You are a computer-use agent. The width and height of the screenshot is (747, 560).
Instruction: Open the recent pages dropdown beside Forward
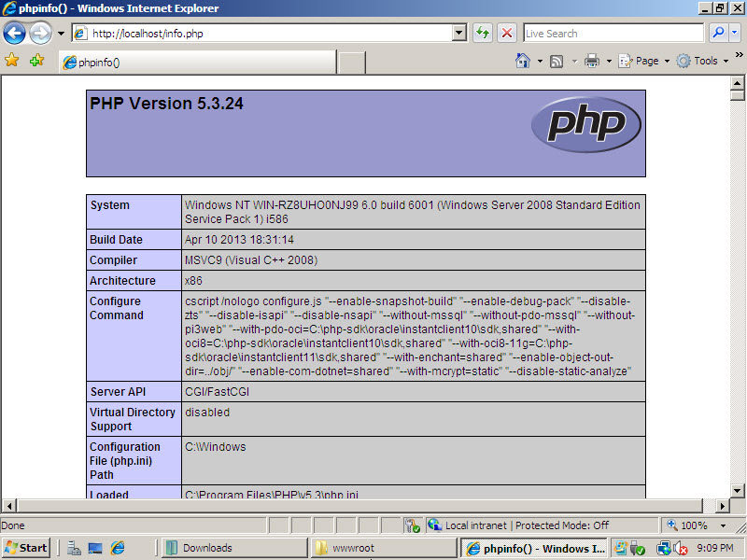[x=61, y=34]
